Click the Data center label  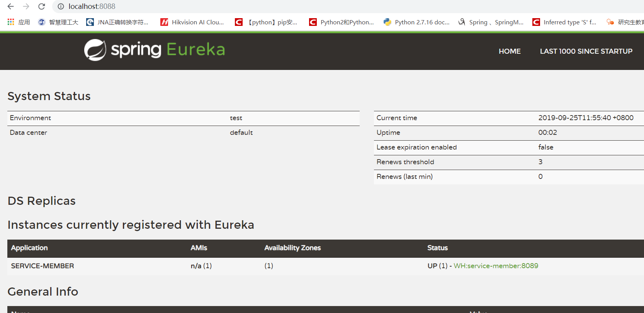29,133
